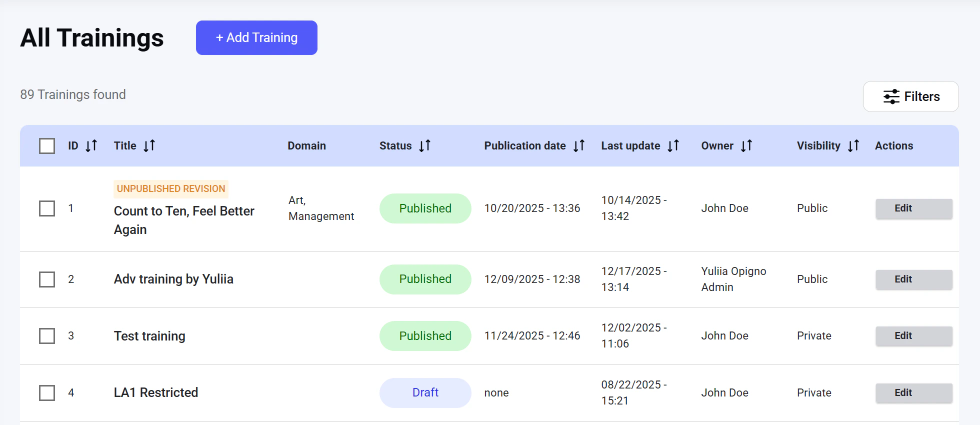
Task: Sort by Title using its sort arrows
Action: pos(149,145)
